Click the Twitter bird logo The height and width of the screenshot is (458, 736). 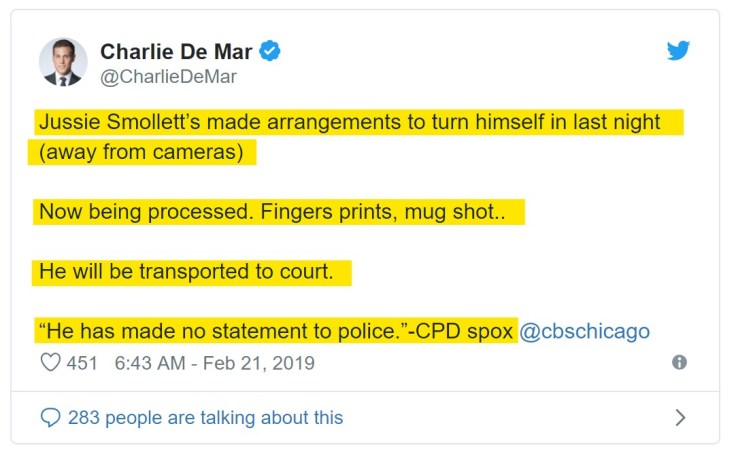tap(679, 50)
